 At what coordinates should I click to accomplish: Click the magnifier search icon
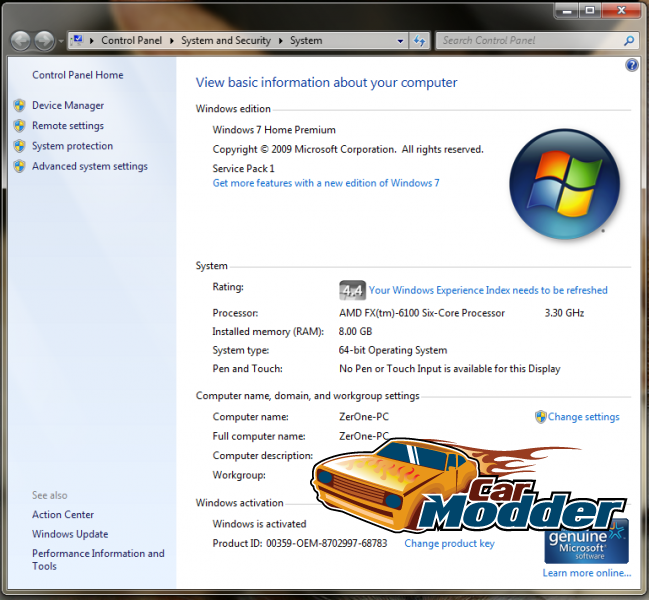coord(629,41)
